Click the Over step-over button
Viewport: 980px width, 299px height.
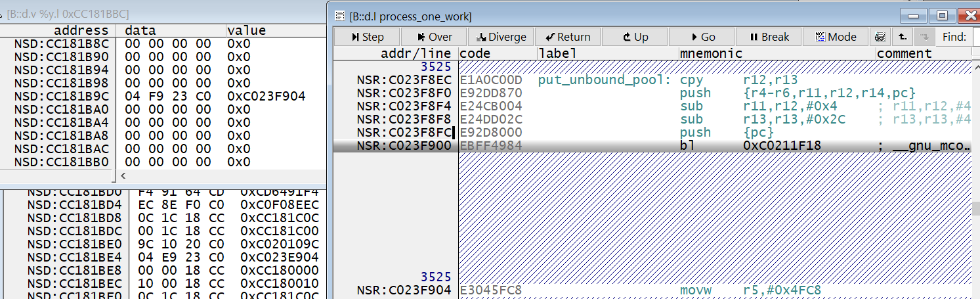point(434,37)
